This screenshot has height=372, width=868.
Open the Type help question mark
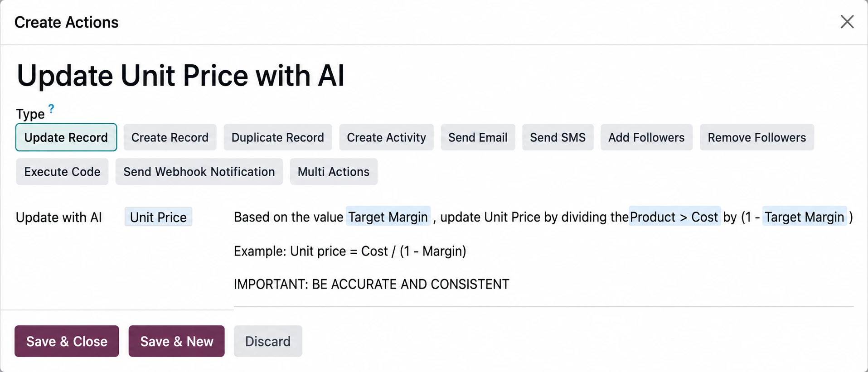click(x=51, y=109)
